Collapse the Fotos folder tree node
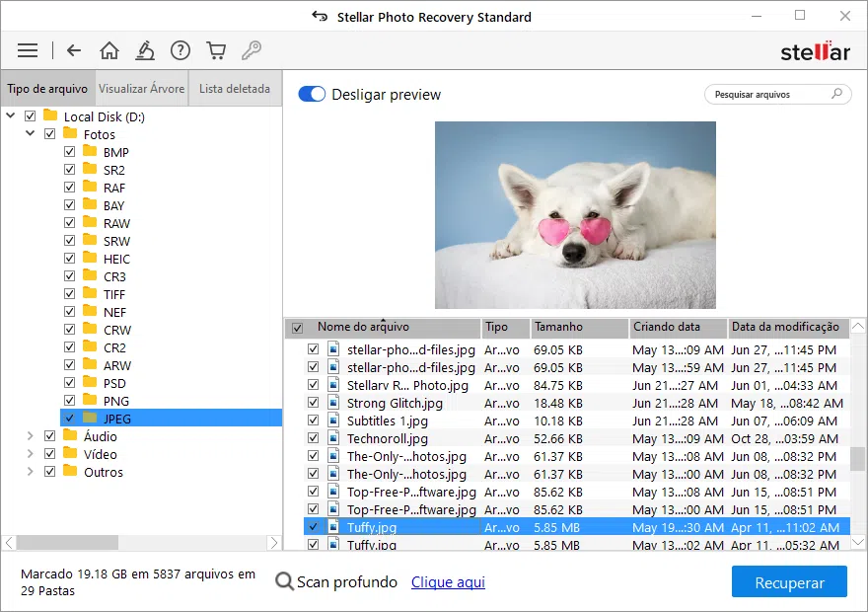This screenshot has width=868, height=612. (x=31, y=134)
